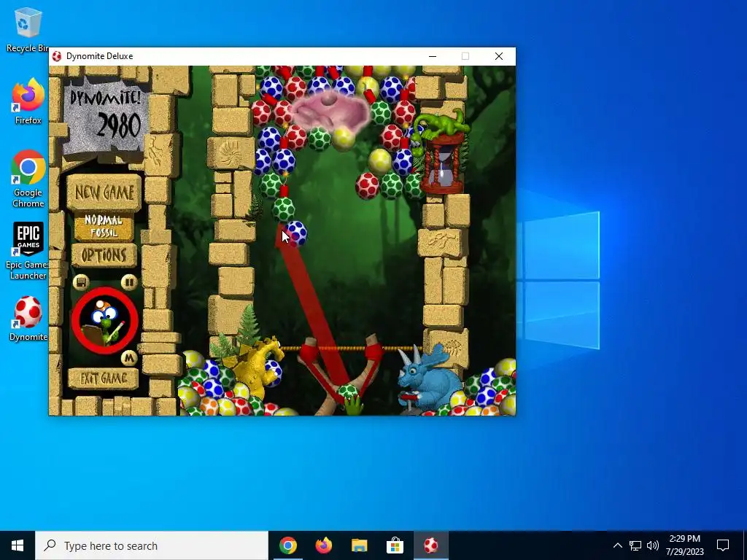Pause the game with pause icon
This screenshot has height=560, width=747.
pyautogui.click(x=128, y=282)
